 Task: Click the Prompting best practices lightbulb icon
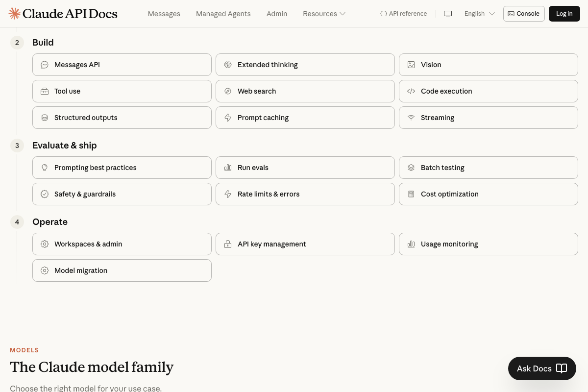tap(45, 168)
